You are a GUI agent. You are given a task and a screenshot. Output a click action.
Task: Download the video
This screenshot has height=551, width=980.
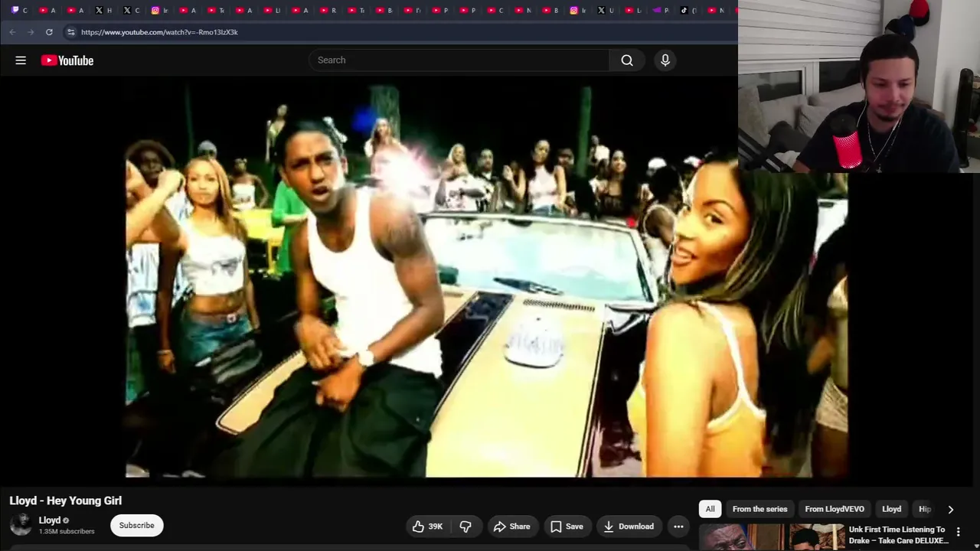pos(629,527)
